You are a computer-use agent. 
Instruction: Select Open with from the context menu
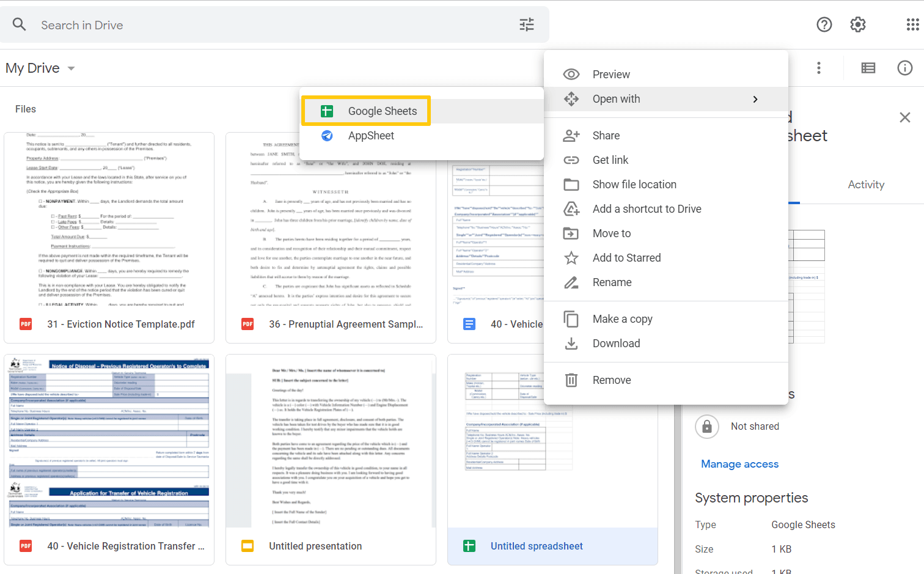(x=666, y=99)
